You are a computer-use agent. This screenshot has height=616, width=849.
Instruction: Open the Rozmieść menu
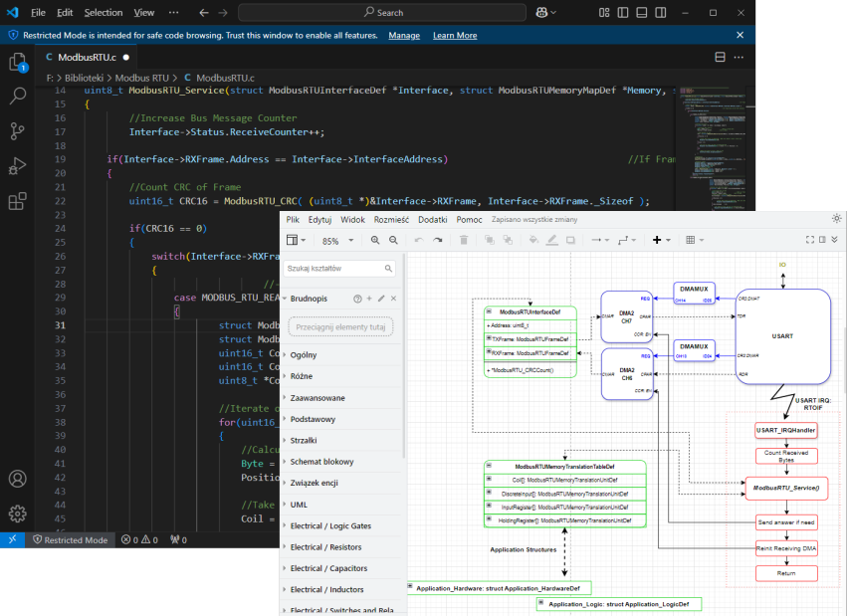391,219
